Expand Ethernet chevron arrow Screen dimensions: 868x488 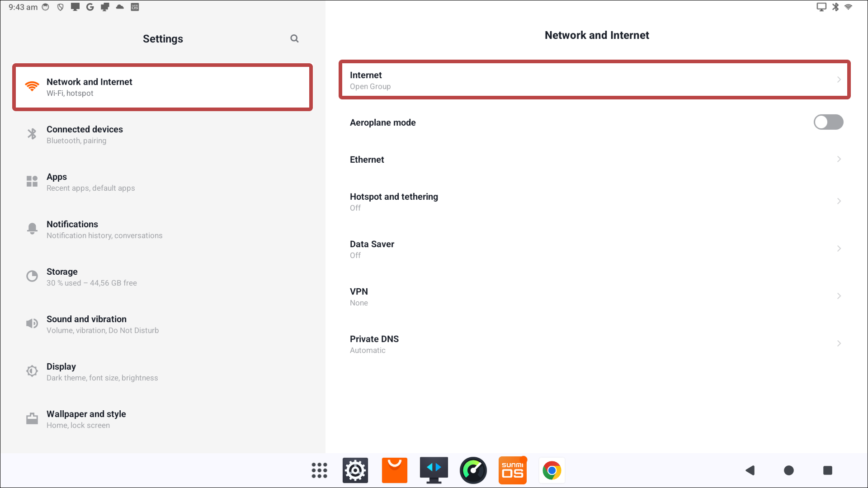point(839,159)
